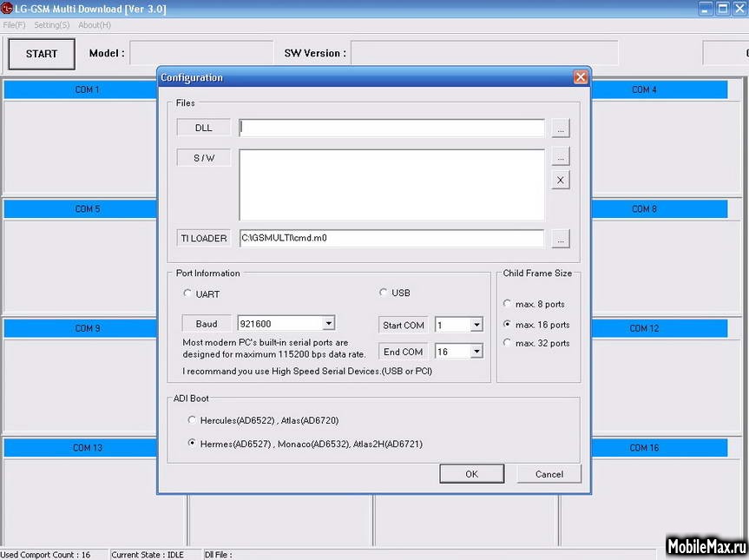This screenshot has width=749, height=560.
Task: Open the Start COM dropdown
Action: tap(476, 325)
